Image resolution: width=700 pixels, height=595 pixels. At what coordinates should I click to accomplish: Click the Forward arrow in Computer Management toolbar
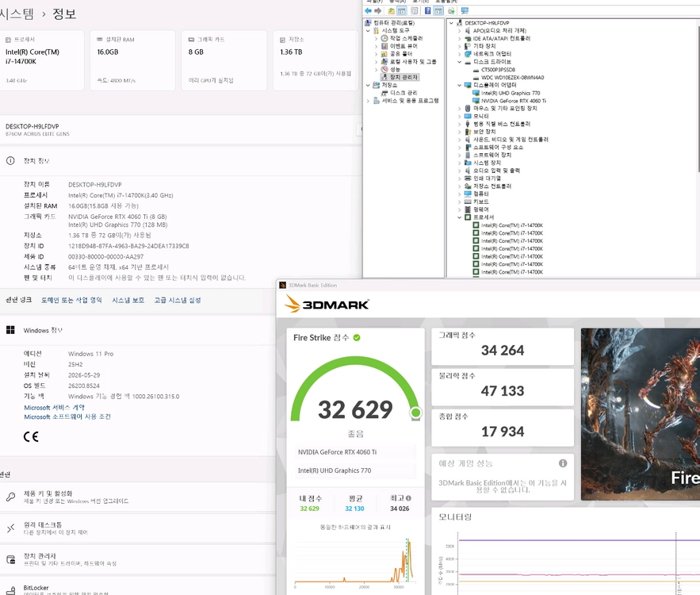tap(377, 11)
